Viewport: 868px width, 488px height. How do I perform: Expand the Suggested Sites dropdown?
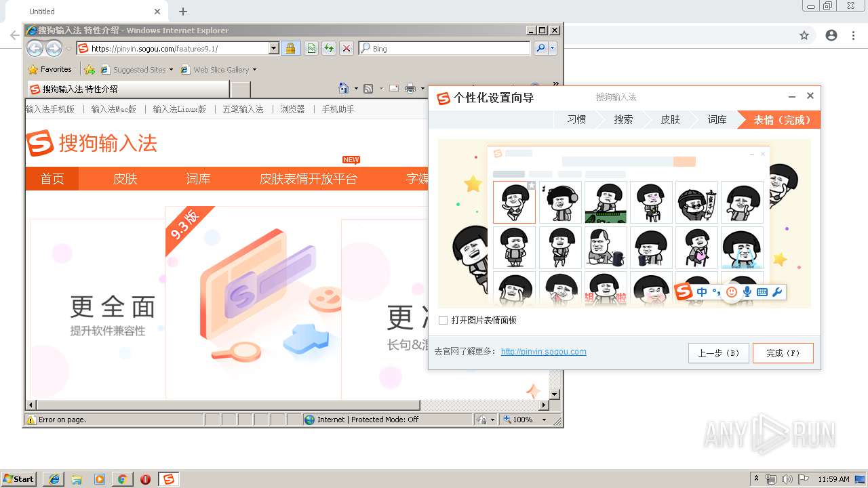point(171,70)
